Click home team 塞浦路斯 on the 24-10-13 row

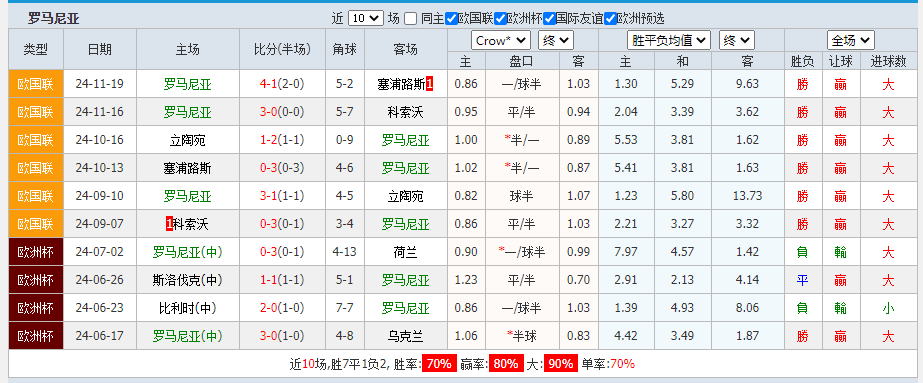pos(187,168)
